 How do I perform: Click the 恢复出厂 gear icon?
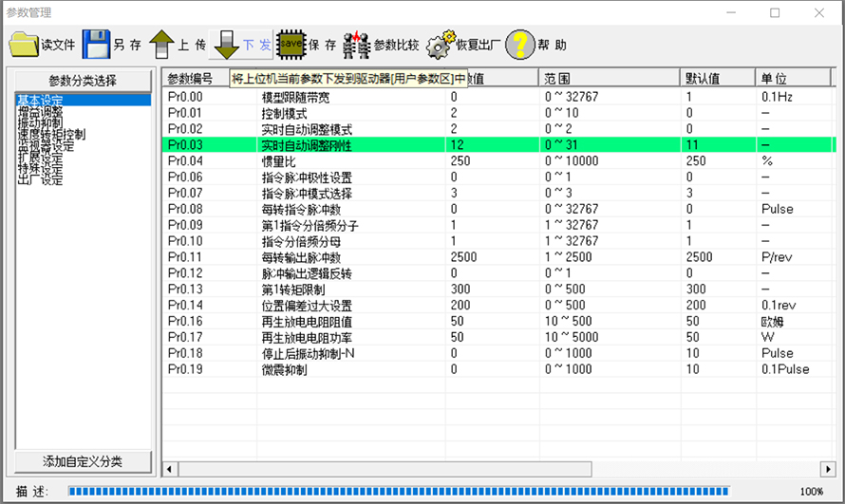click(440, 45)
